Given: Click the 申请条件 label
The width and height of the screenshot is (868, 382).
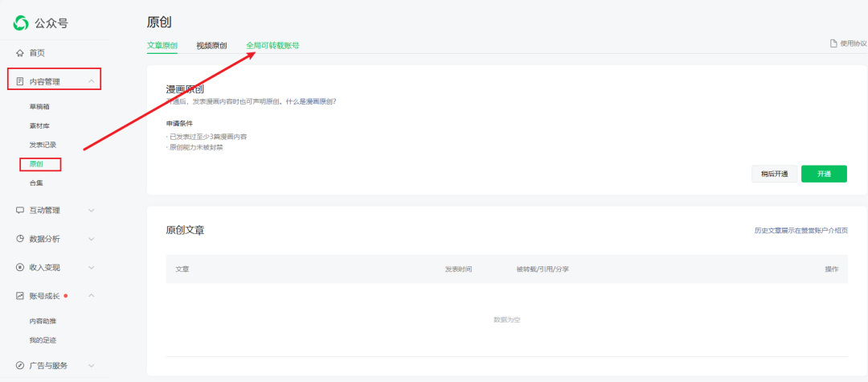Looking at the screenshot, I should coord(179,123).
